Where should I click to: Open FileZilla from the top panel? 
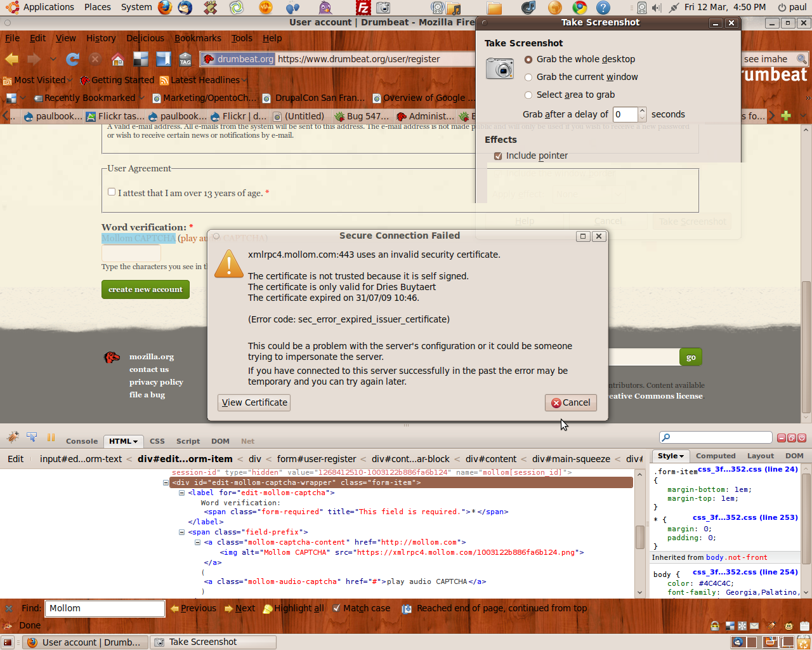tap(363, 8)
